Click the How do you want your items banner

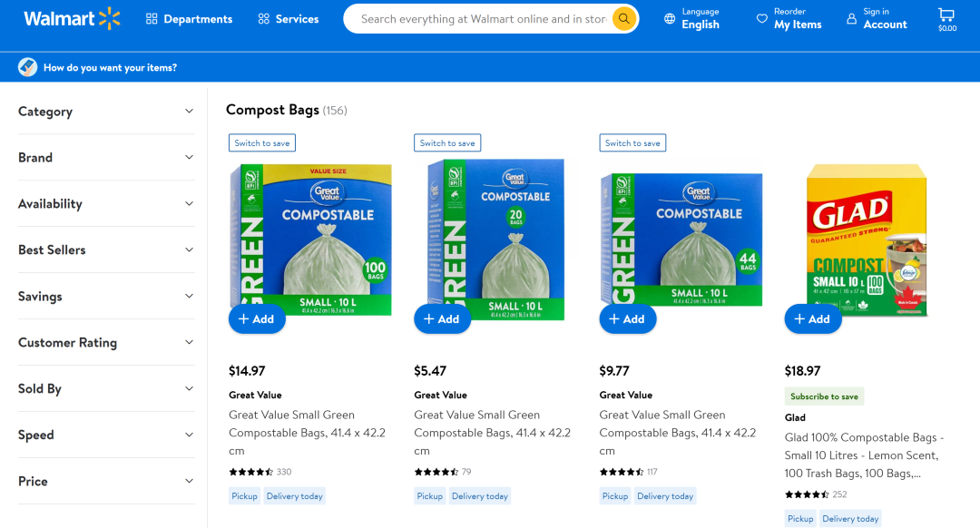110,67
